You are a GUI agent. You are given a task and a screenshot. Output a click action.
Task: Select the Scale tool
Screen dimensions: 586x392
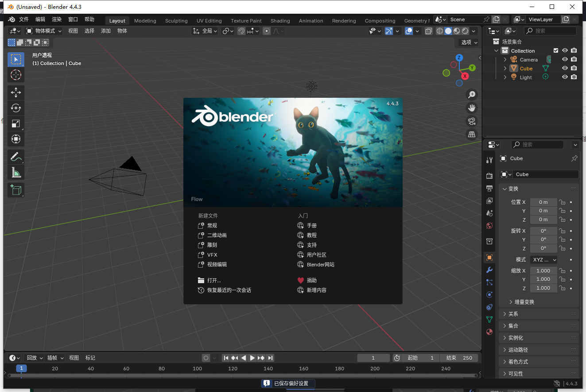click(x=16, y=123)
